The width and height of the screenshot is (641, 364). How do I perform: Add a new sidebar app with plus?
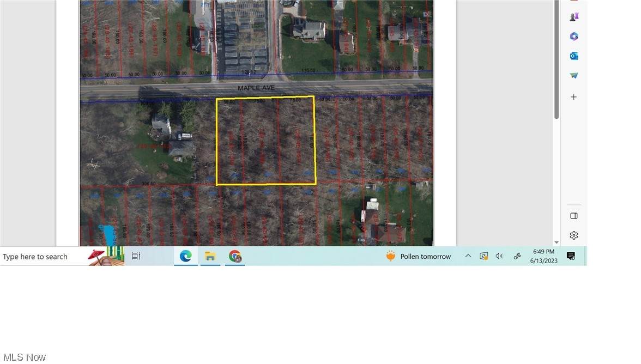tap(573, 97)
